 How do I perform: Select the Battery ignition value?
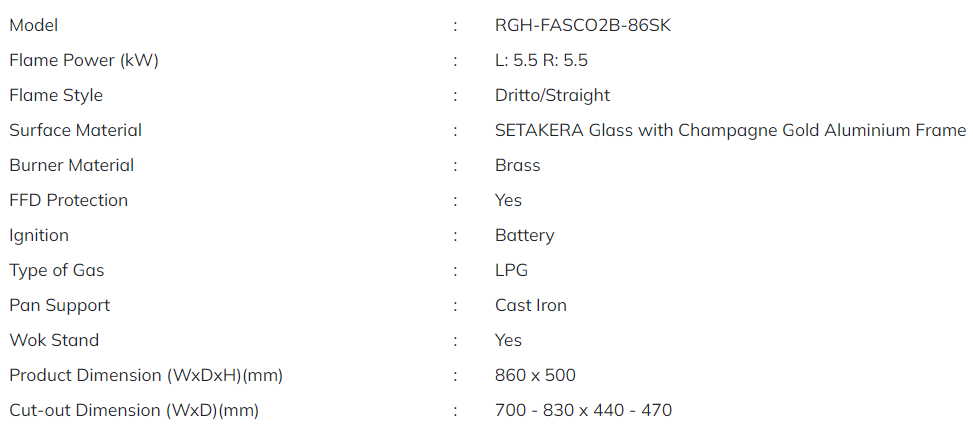coord(524,235)
